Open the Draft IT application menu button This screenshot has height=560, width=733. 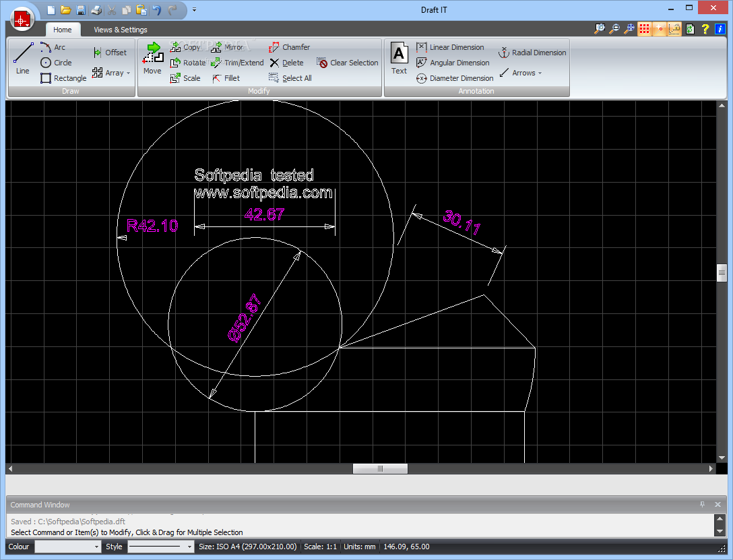pos(22,20)
